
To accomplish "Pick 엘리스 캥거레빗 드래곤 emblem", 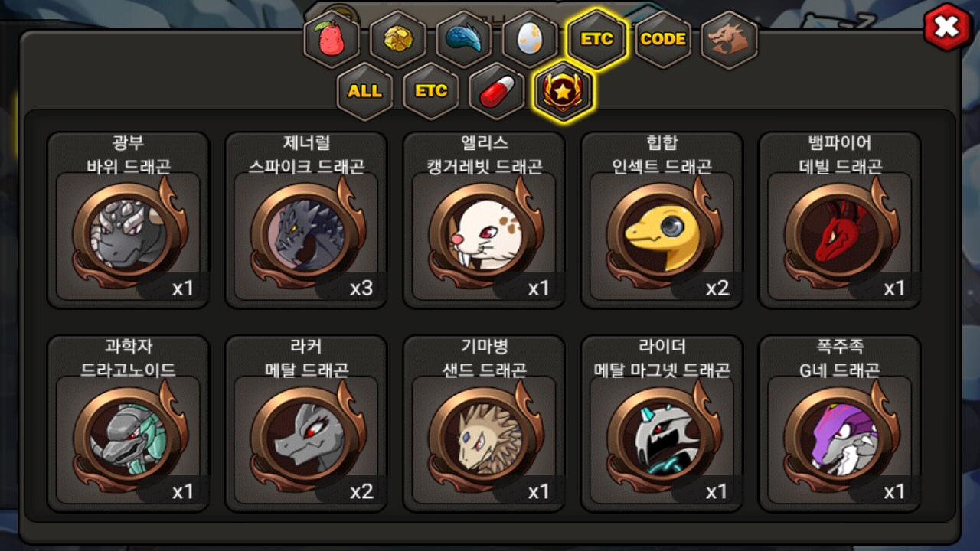I will point(484,220).
